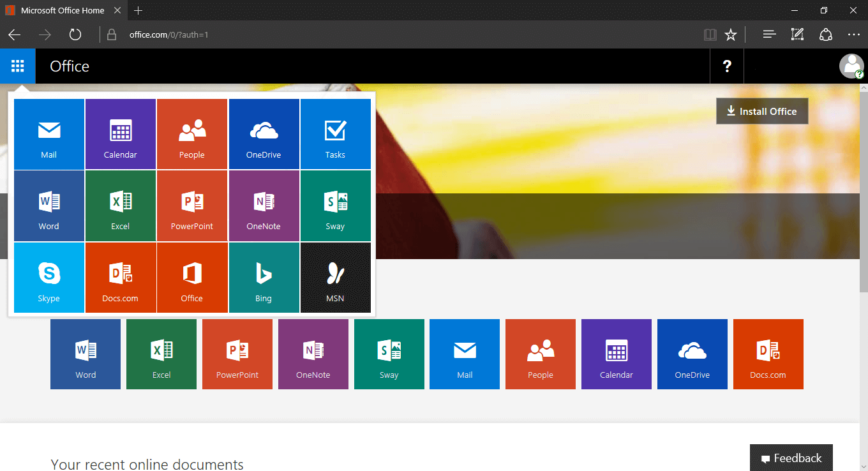Open the Feedback button
This screenshot has height=471, width=868.
tap(791, 458)
